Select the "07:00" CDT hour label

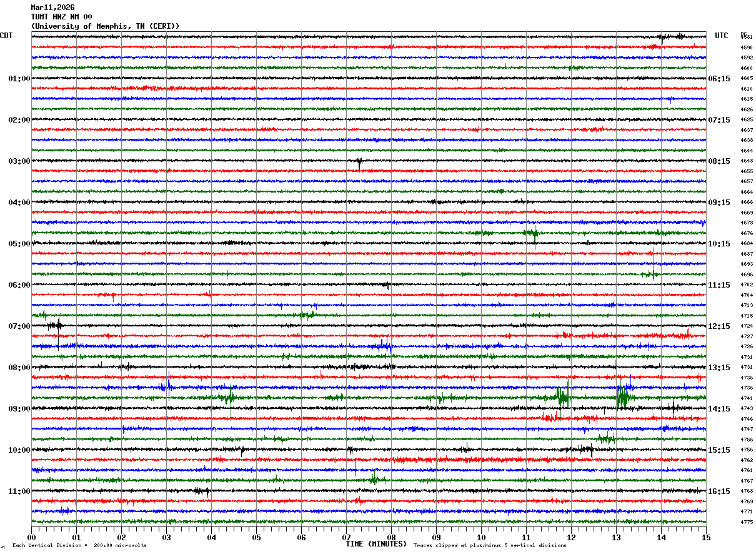[x=19, y=326]
